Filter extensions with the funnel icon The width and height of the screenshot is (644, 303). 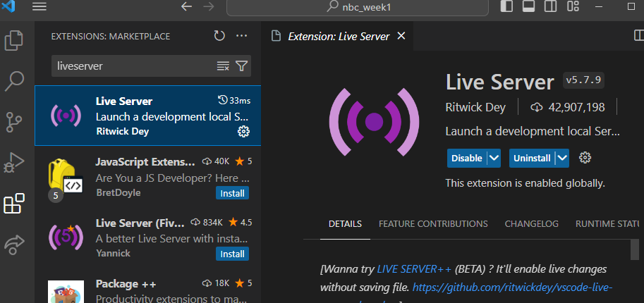241,66
